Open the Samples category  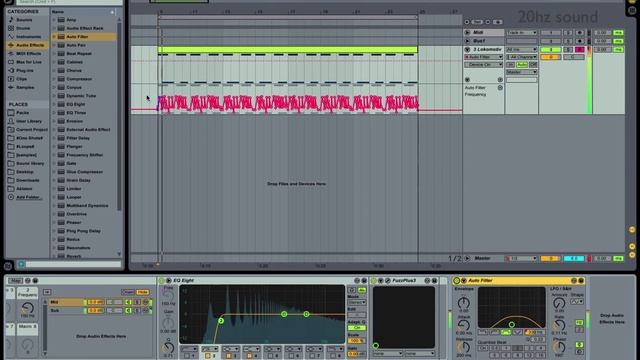tap(25, 87)
